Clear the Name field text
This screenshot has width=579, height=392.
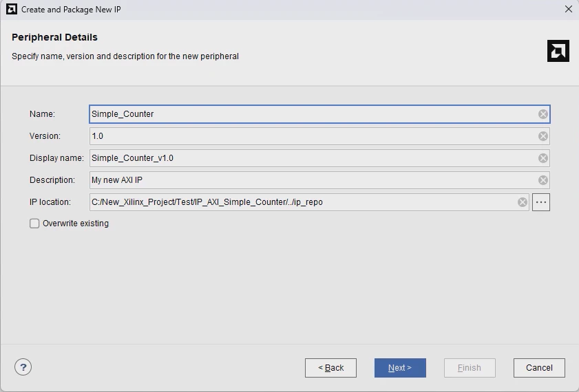click(x=543, y=114)
